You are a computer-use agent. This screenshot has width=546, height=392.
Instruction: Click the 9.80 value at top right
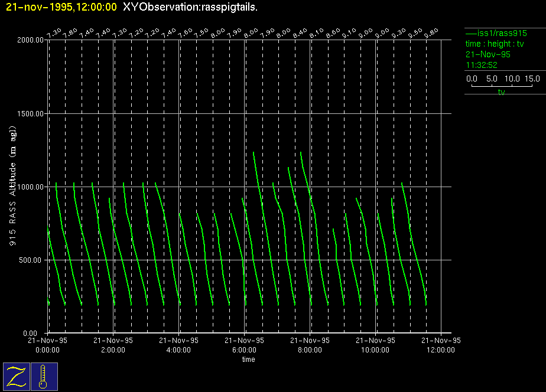point(435,32)
